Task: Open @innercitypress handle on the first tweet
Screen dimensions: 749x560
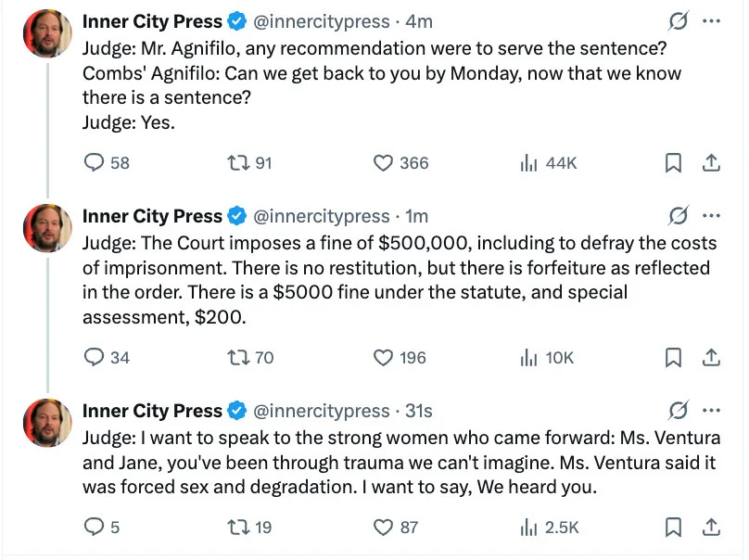Action: point(322,21)
